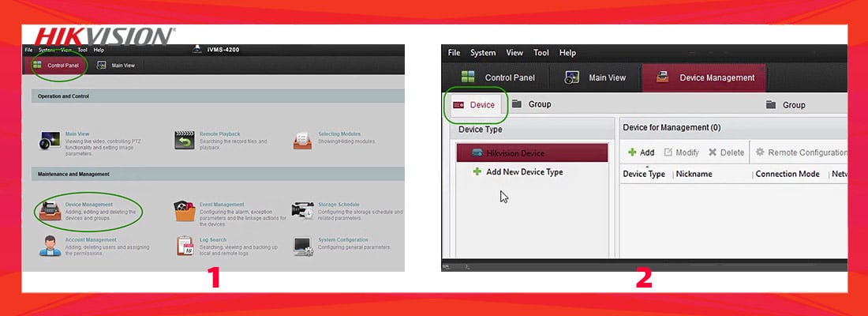Viewport: 868px width, 316px height.
Task: Open the Log Search calendar icon
Action: click(x=185, y=246)
